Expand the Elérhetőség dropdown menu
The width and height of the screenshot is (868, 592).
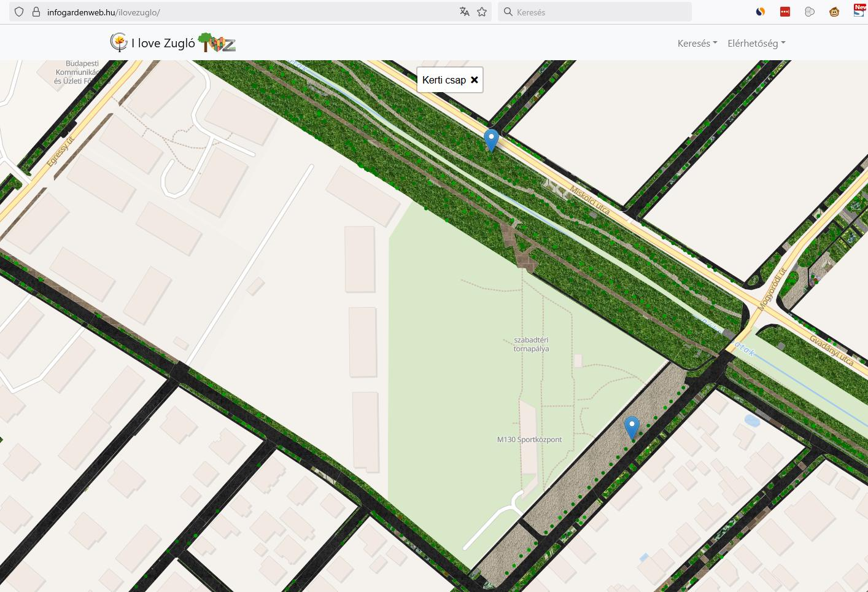click(756, 43)
